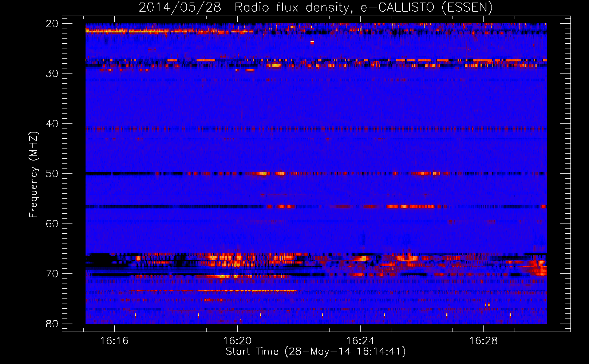The height and width of the screenshot is (364, 589).
Task: Click the 16:16 time tick label
Action: [114, 341]
